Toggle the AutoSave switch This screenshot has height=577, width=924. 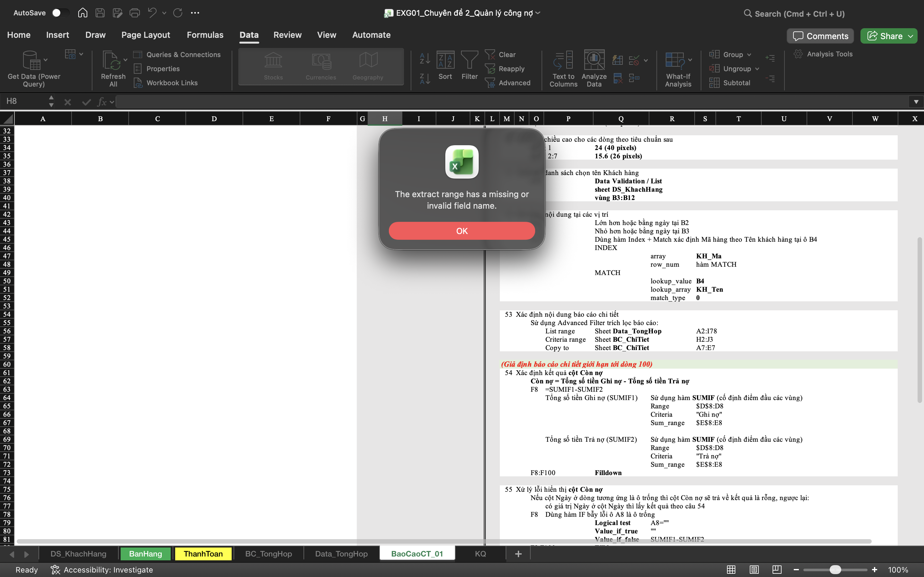coord(60,13)
